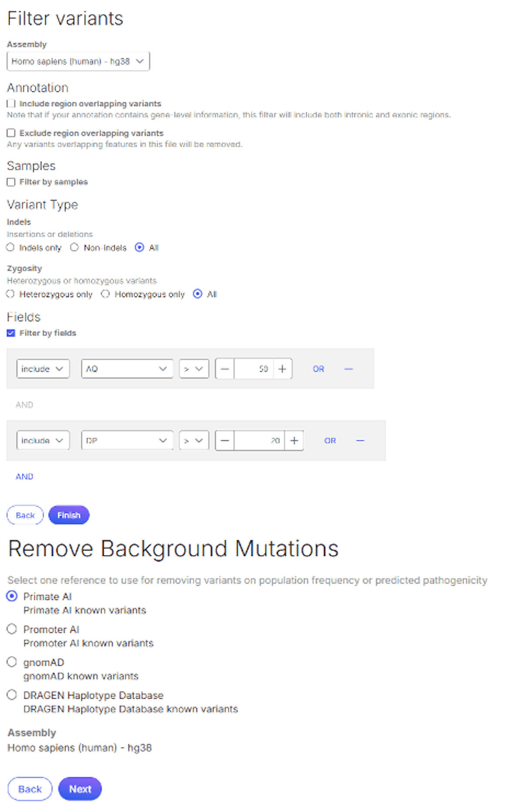Click minus icon to decrease DP value

point(225,440)
